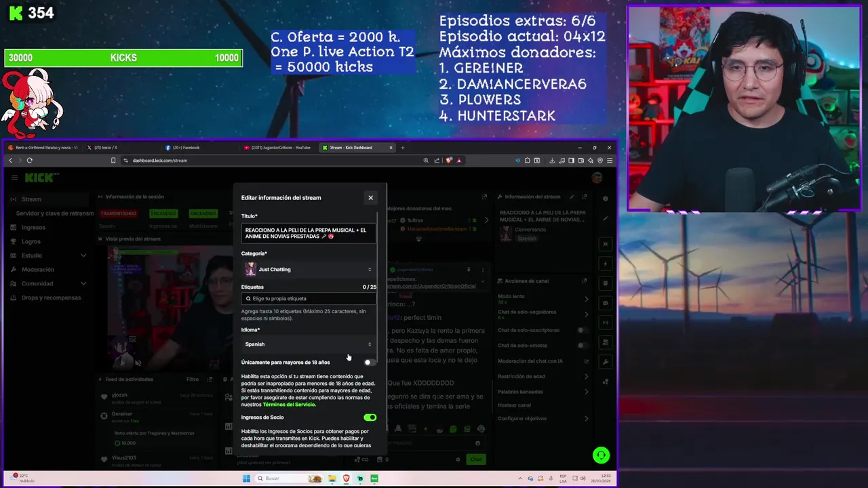Pop out the Acciones de canal panel

(585, 281)
